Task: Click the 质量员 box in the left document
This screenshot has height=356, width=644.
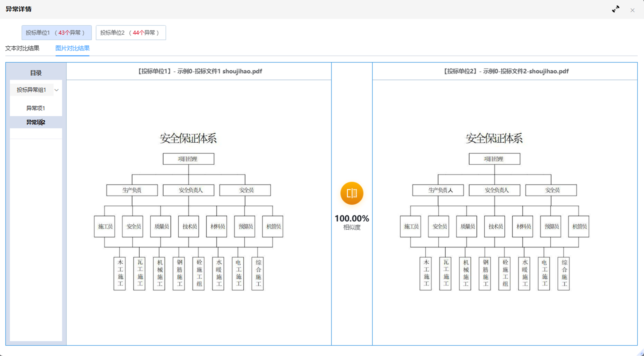Action: [161, 226]
